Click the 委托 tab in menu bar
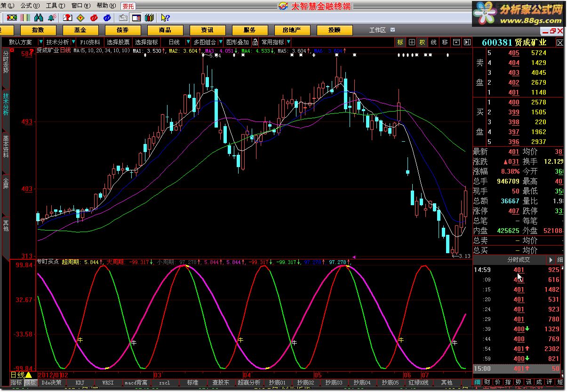The height and width of the screenshot is (392, 567). pos(128,6)
